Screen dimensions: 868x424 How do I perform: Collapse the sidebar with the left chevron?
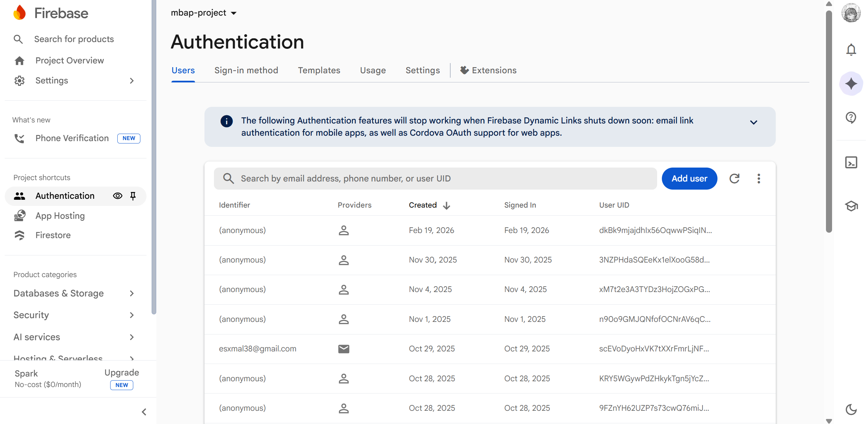(144, 412)
